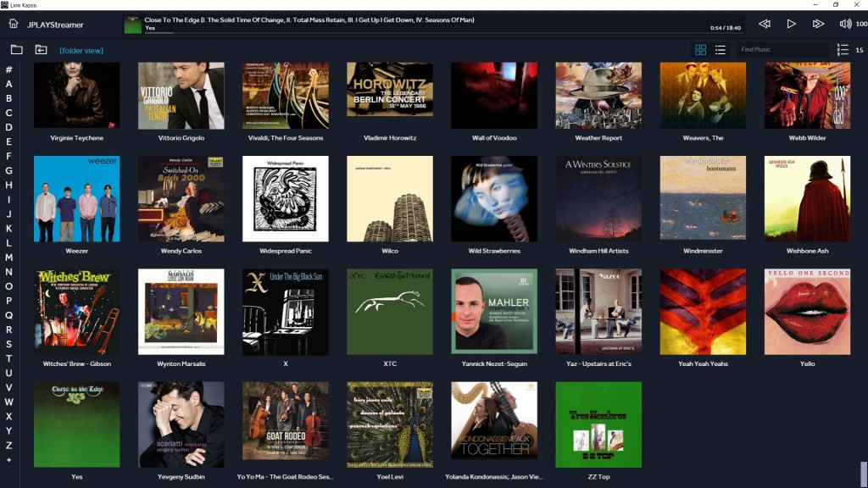Click the 'Yello' artist label
Viewport: 868px width, 488px height.
(807, 364)
